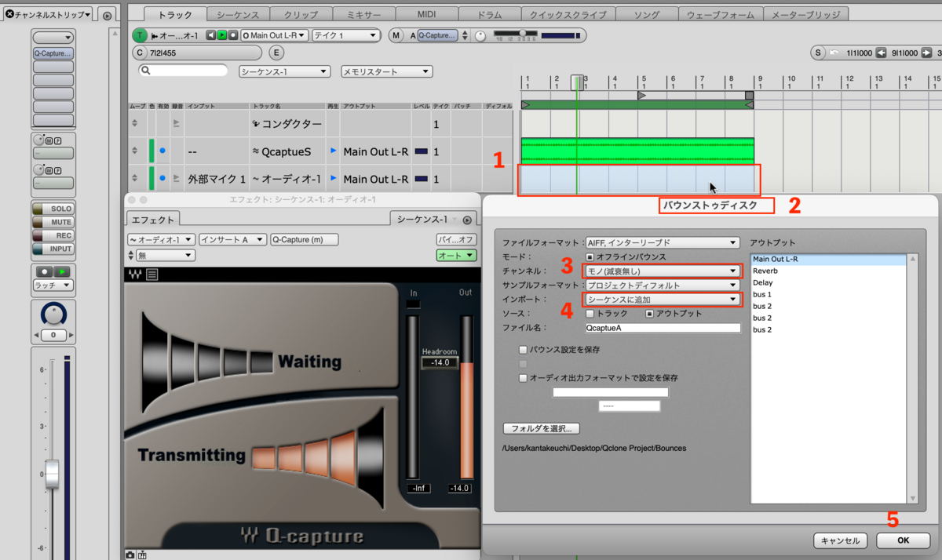Click the C cursor info button

click(x=140, y=53)
